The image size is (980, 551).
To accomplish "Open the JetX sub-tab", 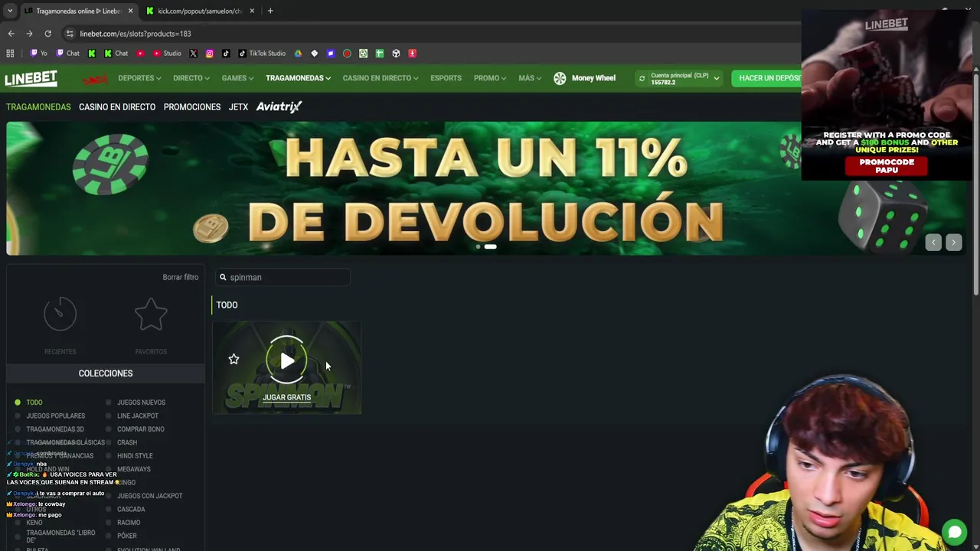I will point(238,107).
